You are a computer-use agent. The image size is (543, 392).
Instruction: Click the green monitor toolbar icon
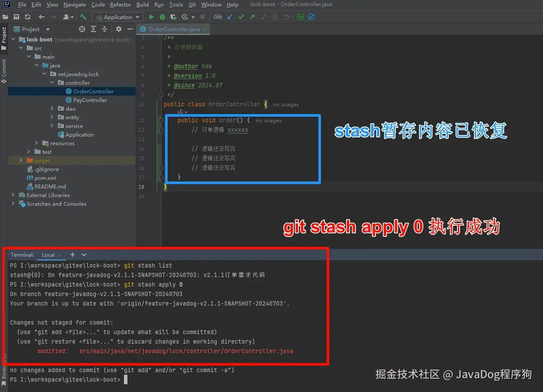coord(300,17)
